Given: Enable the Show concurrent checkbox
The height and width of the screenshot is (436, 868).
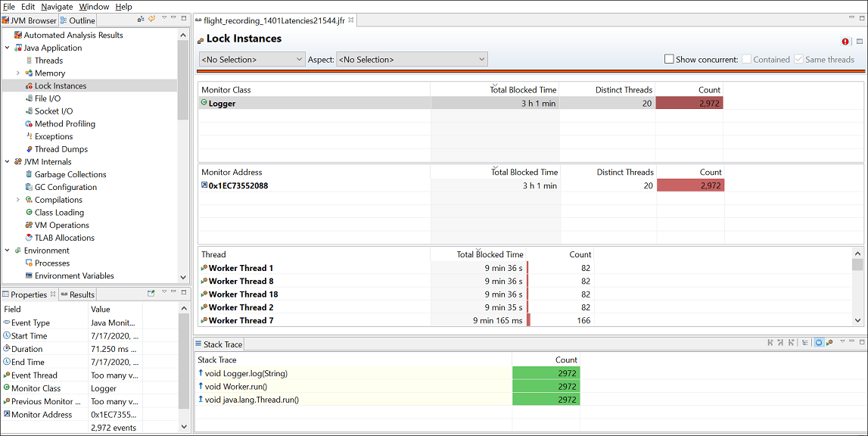Looking at the screenshot, I should [669, 59].
